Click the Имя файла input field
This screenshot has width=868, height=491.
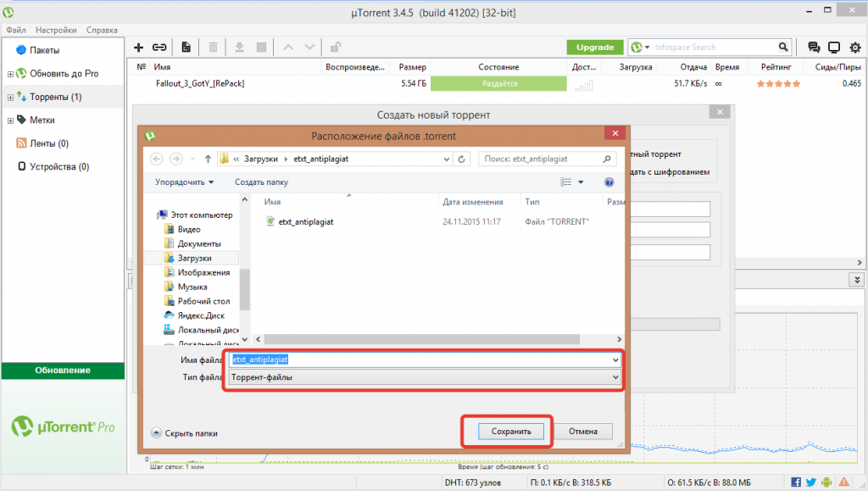[x=425, y=360]
